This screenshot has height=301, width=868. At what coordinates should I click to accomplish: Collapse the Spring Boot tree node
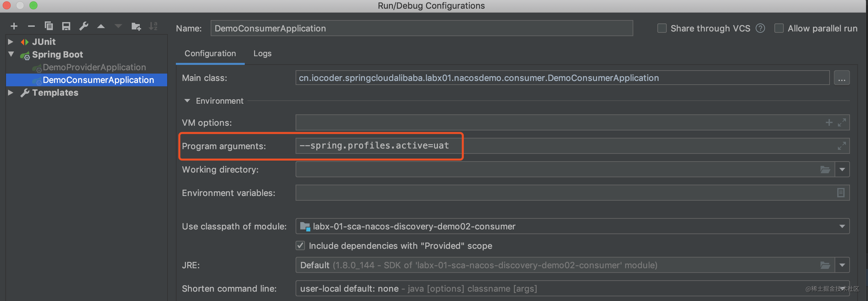pos(11,54)
